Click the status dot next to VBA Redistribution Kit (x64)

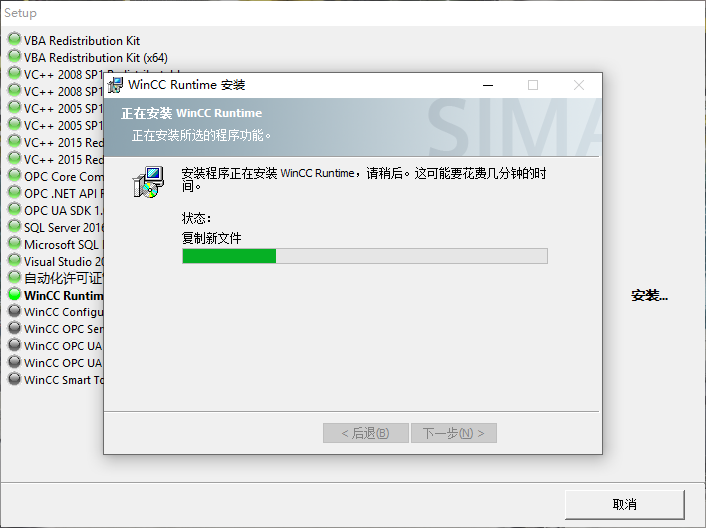pyautogui.click(x=14, y=56)
